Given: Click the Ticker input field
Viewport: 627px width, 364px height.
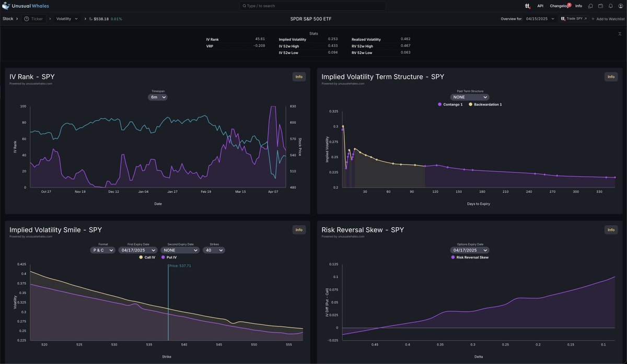Looking at the screenshot, I should tap(33, 19).
